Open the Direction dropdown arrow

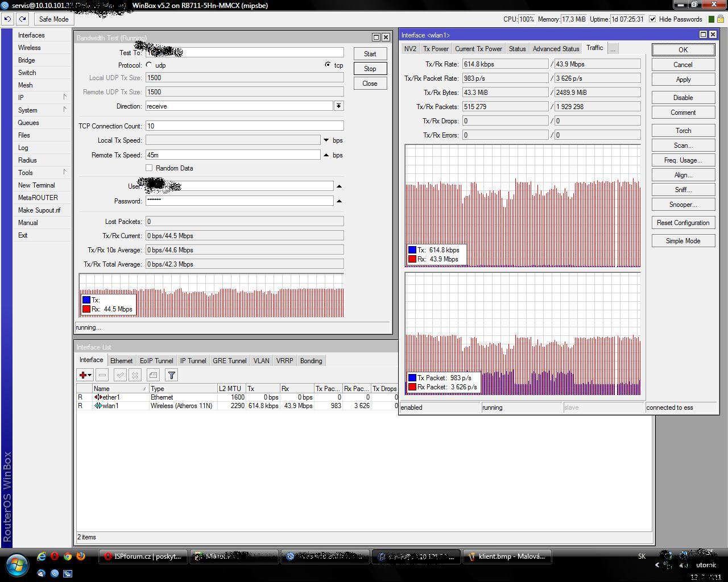(338, 106)
